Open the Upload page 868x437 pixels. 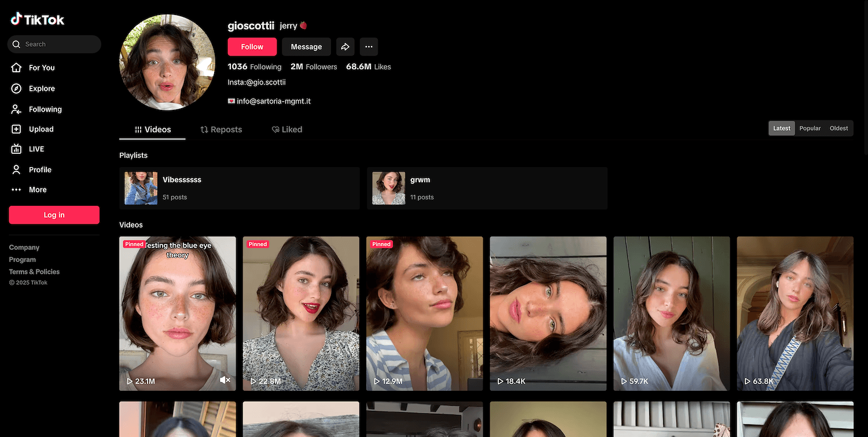coord(41,129)
